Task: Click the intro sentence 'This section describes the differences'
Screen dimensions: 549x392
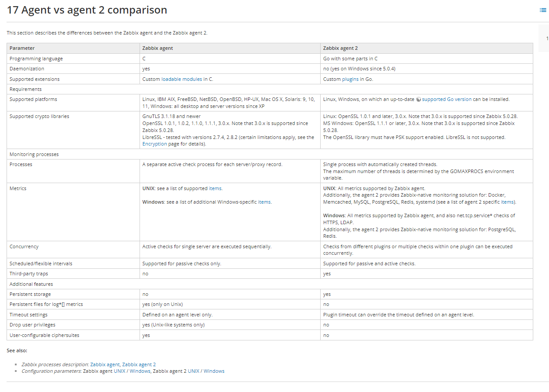Action: [107, 33]
